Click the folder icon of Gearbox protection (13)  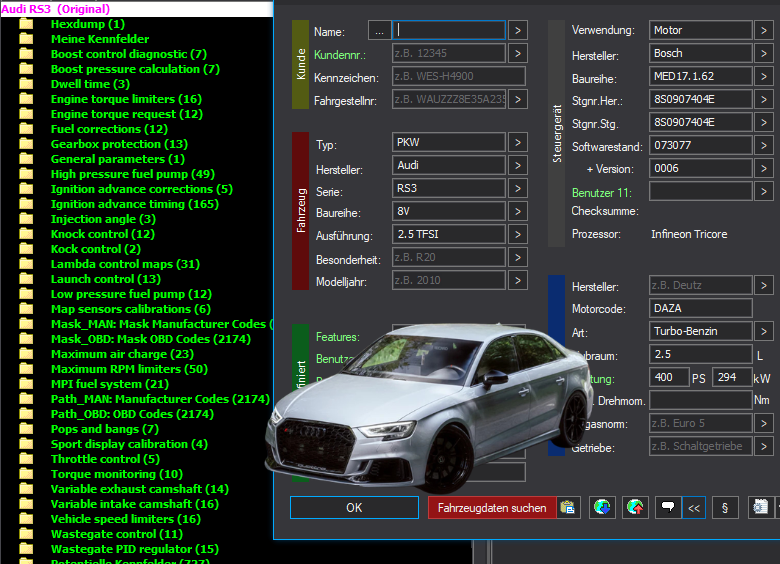(26, 144)
